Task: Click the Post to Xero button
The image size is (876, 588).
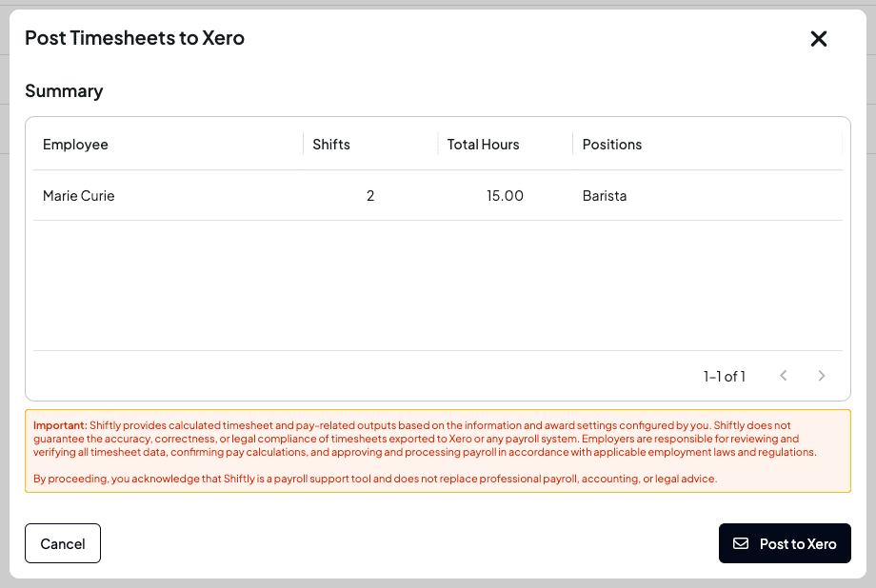Action: click(785, 543)
